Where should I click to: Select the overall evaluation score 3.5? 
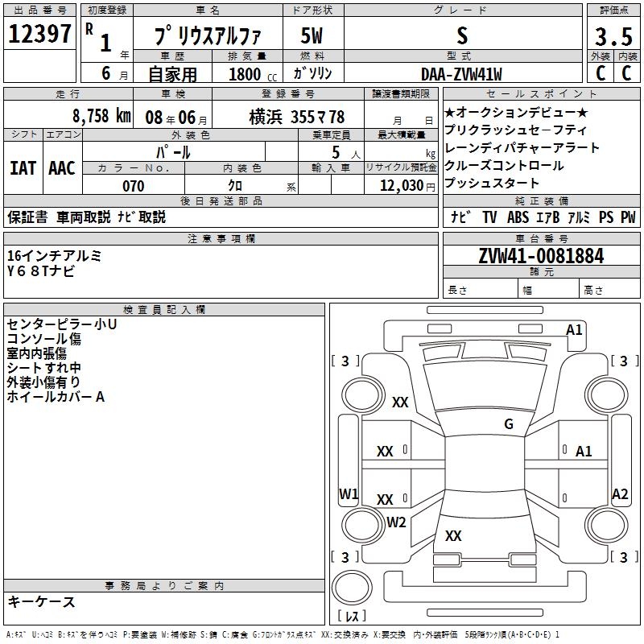click(613, 36)
